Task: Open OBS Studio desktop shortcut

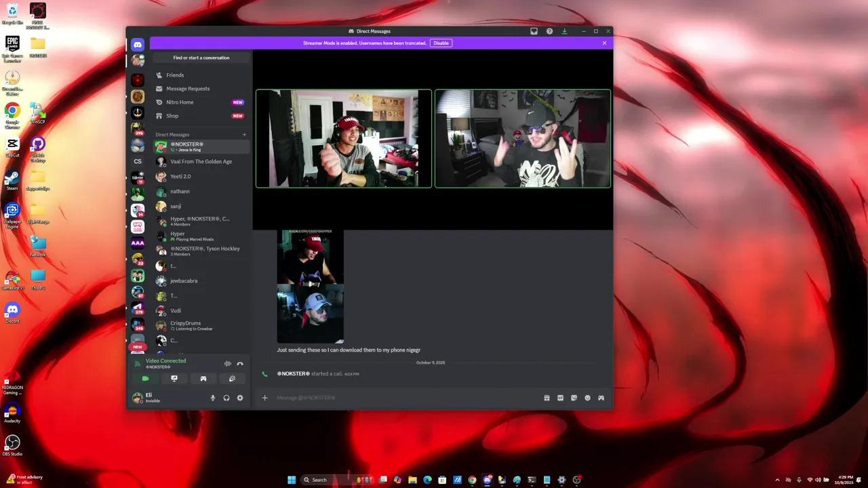Action: tap(12, 445)
